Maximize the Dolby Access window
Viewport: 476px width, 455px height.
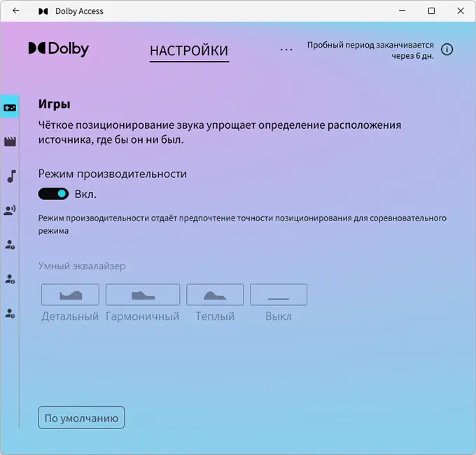click(x=431, y=11)
